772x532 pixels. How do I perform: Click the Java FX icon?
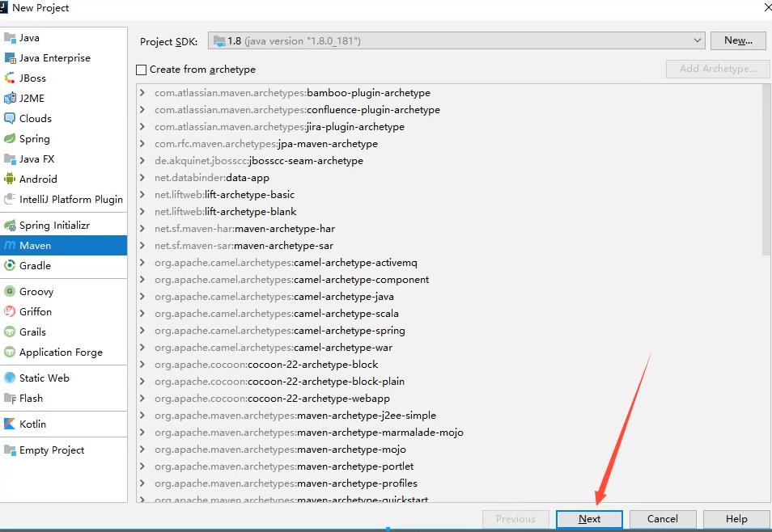(10, 159)
